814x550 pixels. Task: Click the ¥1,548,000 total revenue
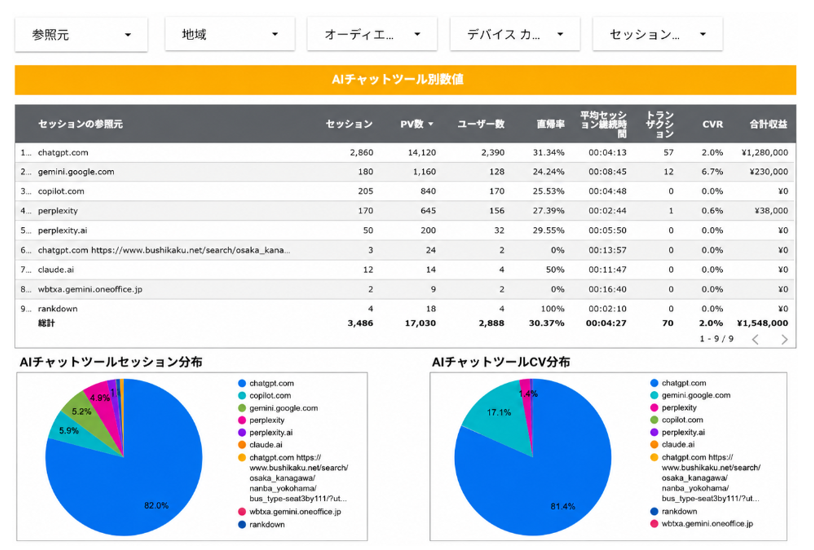click(763, 323)
